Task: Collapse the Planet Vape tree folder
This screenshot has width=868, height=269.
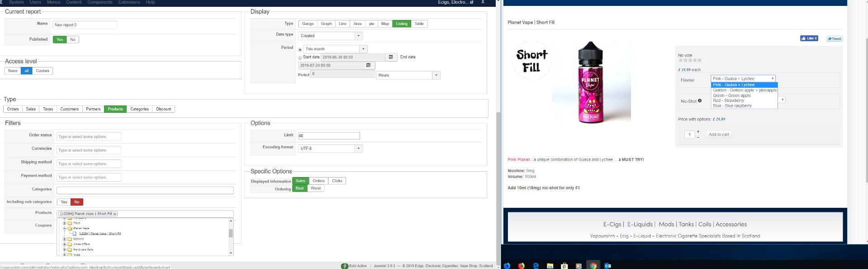Action: pos(65,228)
